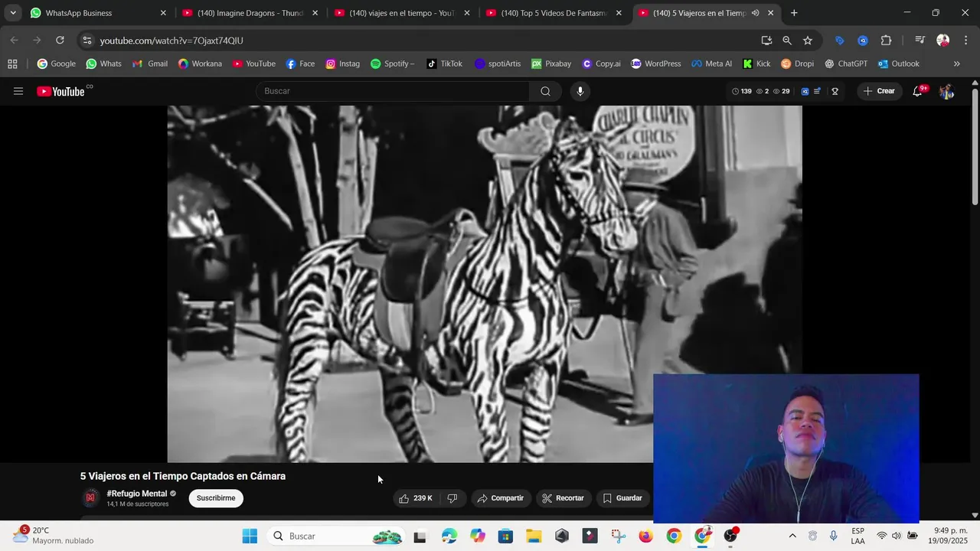Click the zebra video player

point(485,284)
